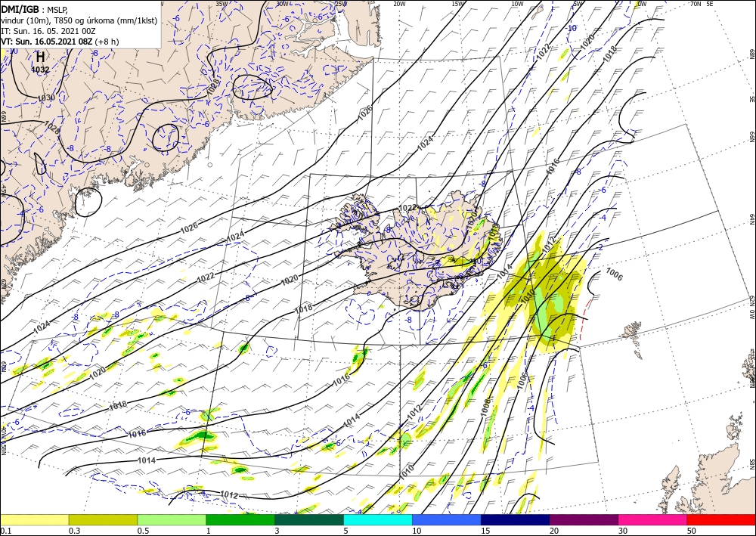Click the legend value 0.5

pyautogui.click(x=143, y=531)
